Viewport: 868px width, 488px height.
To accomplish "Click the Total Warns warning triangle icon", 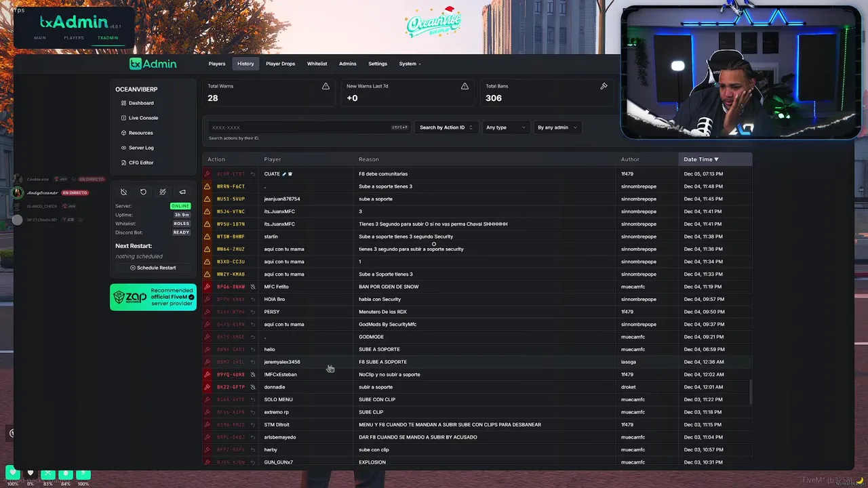I will (325, 86).
